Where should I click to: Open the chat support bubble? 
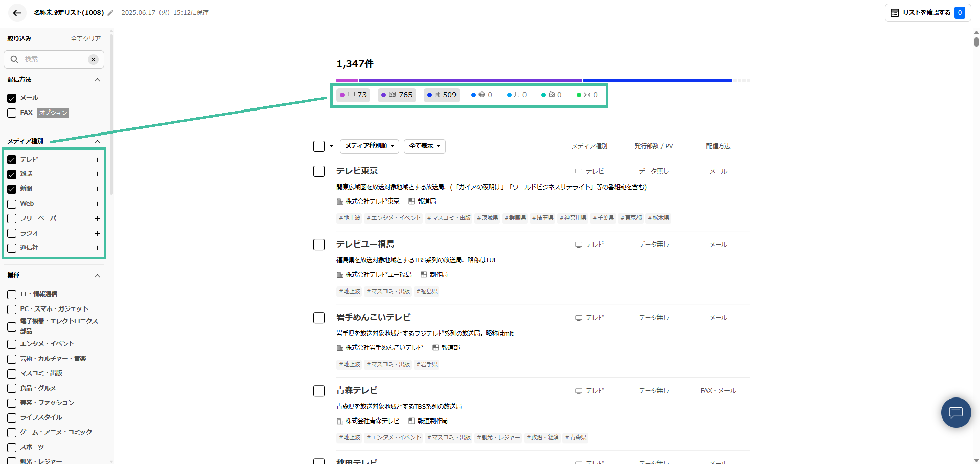[955, 412]
